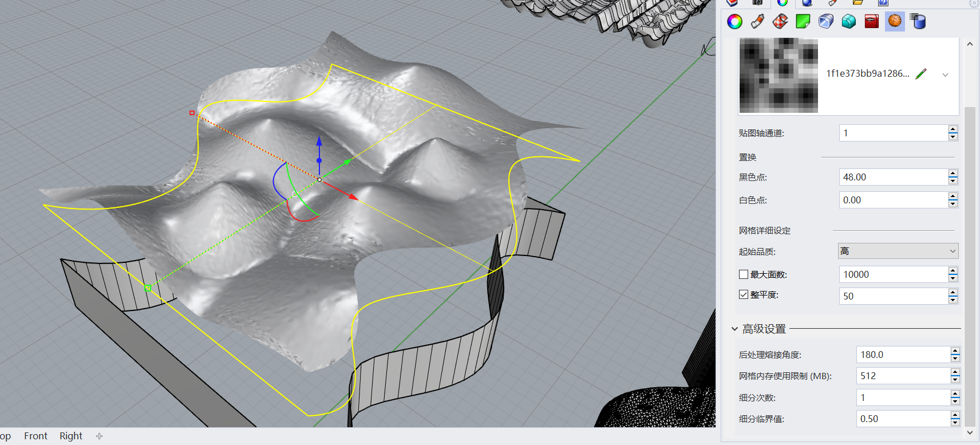Decrease 黑色点 with down arrow
The height and width of the screenshot is (445, 980).
[953, 181]
